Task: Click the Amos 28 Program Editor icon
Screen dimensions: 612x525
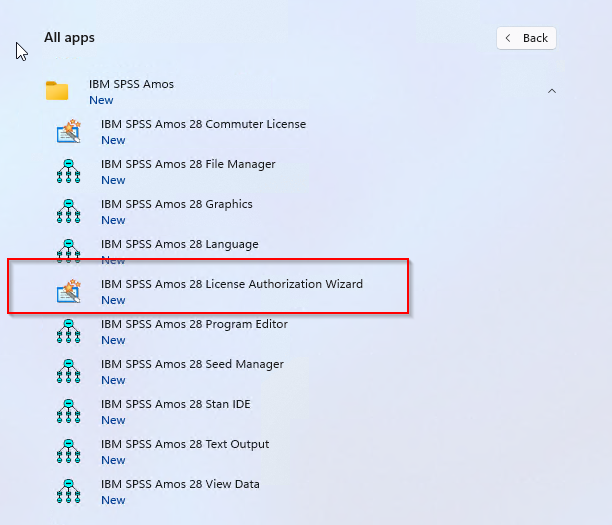Action: tap(69, 332)
